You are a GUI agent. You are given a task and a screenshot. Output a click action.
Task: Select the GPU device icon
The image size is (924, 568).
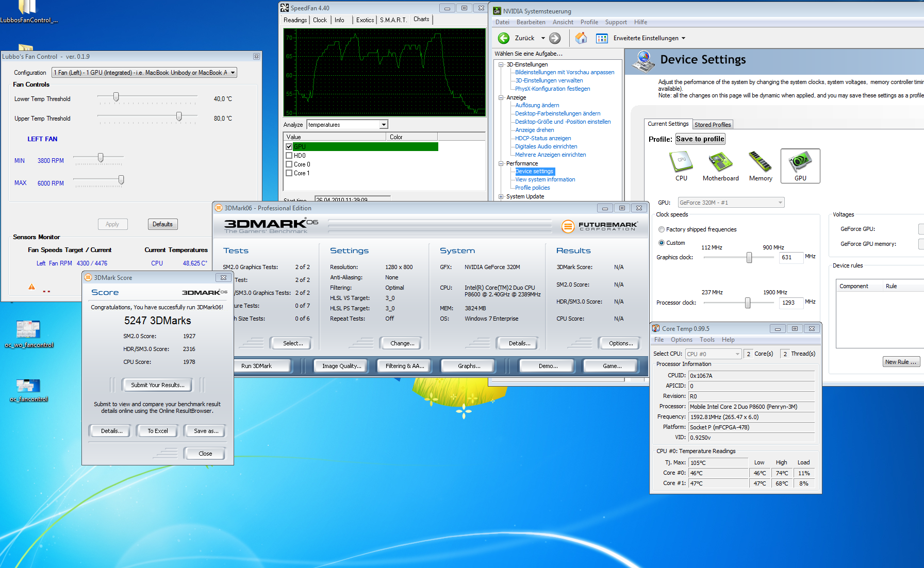pyautogui.click(x=800, y=166)
